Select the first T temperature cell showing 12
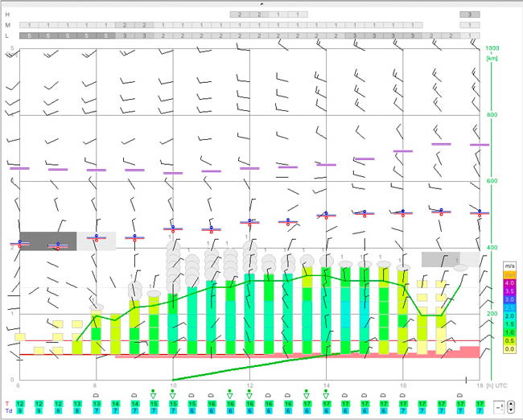The width and height of the screenshot is (523, 420). coord(19,404)
